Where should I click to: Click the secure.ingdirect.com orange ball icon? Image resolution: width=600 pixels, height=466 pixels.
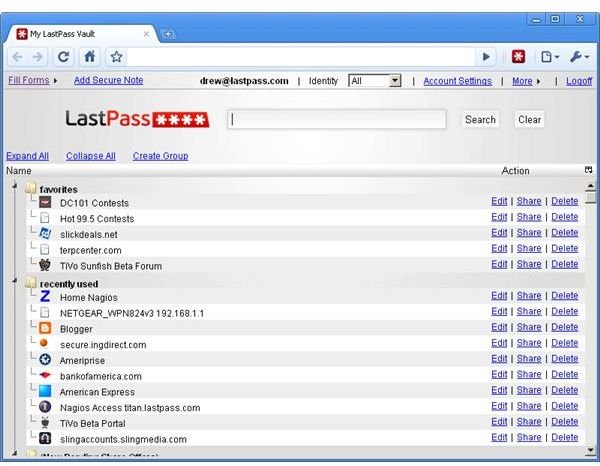click(x=44, y=343)
